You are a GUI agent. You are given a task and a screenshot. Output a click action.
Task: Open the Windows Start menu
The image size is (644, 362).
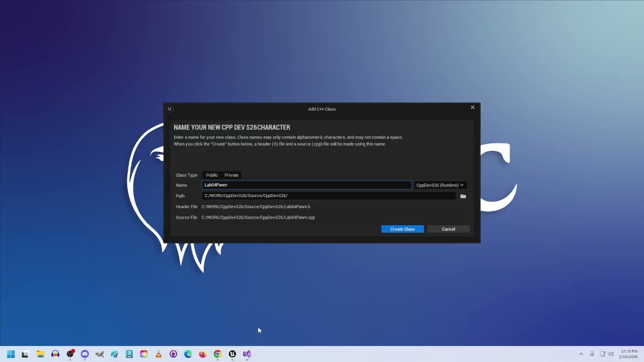point(11,354)
